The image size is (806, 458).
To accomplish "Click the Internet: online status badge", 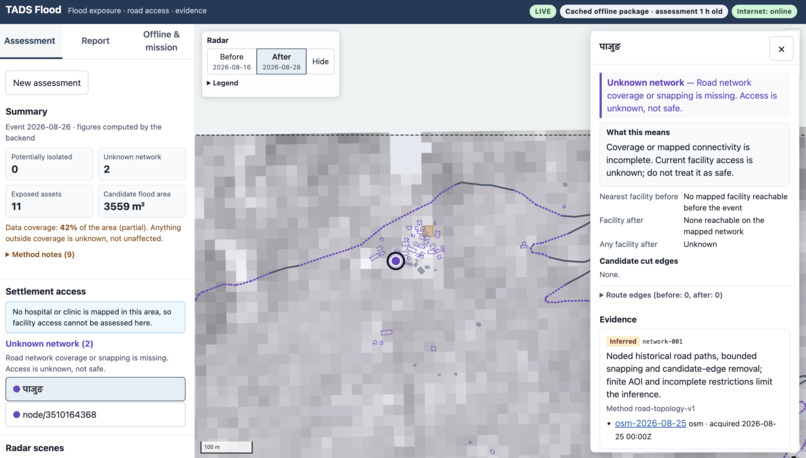I will pos(764,11).
